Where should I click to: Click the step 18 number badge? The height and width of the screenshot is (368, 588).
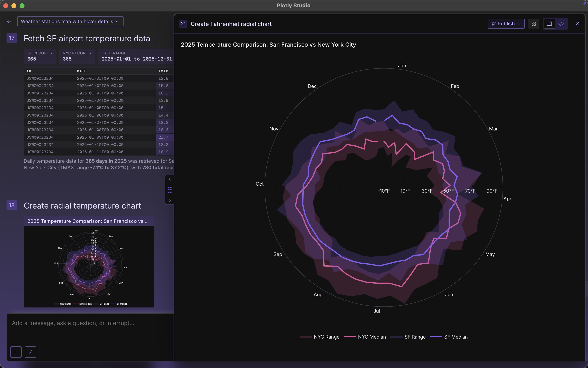coord(12,205)
